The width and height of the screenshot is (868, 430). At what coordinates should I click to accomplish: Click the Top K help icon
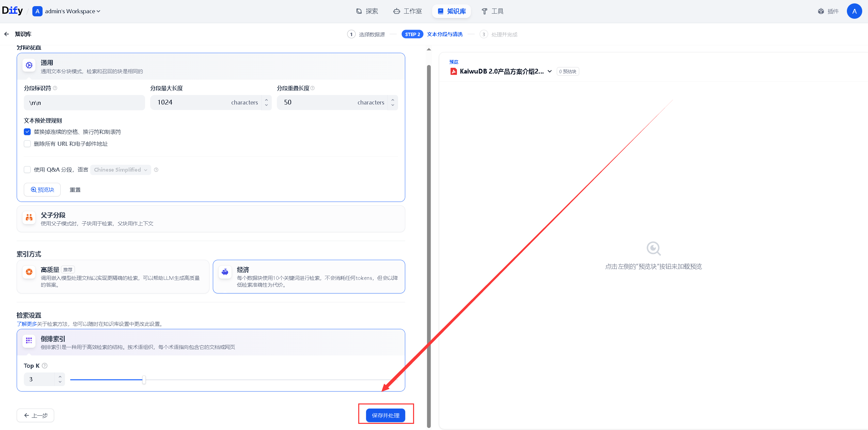[45, 366]
